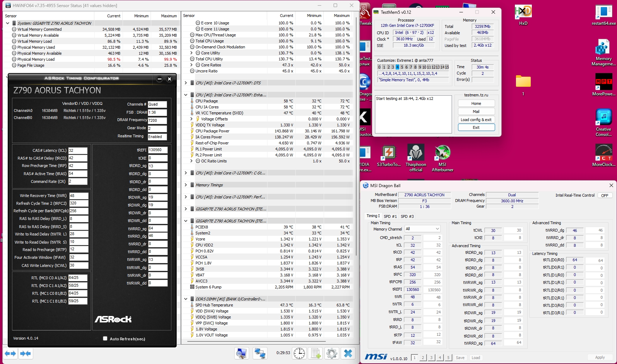Click Home button in TestMem5

click(x=476, y=103)
